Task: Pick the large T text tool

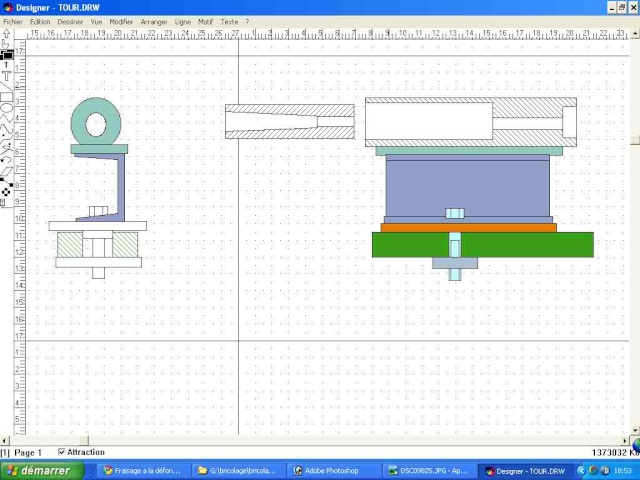Action: pos(7,76)
